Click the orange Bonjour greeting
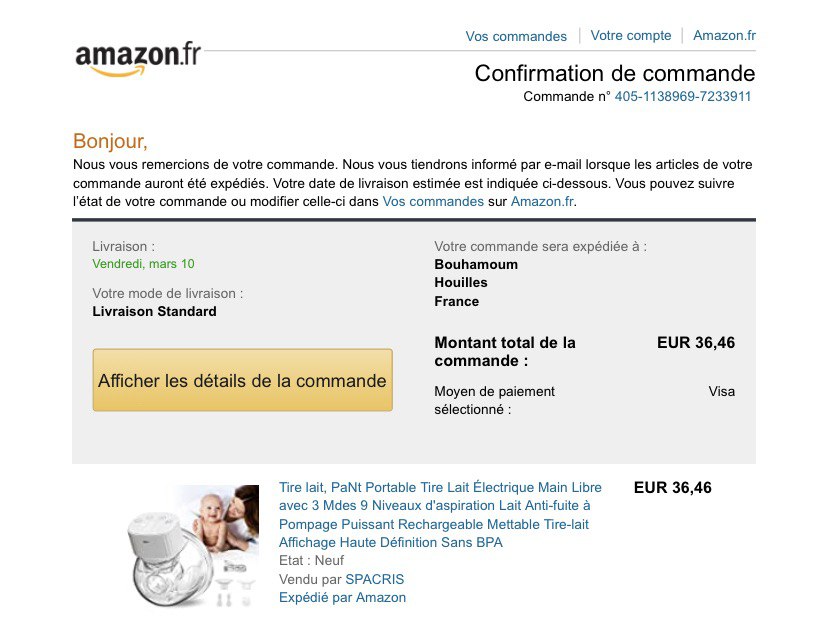 [x=110, y=141]
